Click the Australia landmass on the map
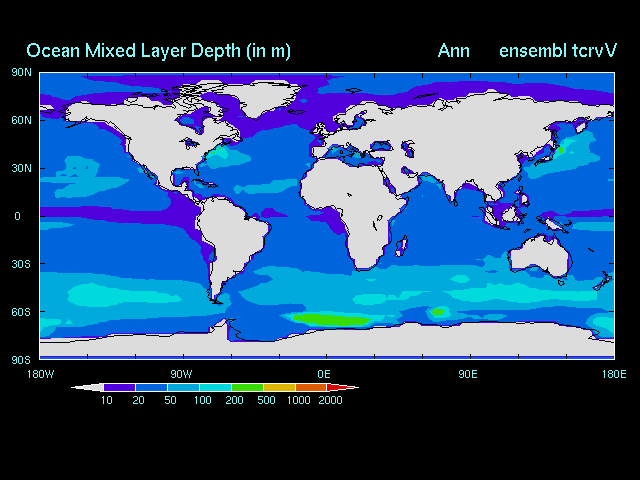The height and width of the screenshot is (480, 640). (541, 257)
